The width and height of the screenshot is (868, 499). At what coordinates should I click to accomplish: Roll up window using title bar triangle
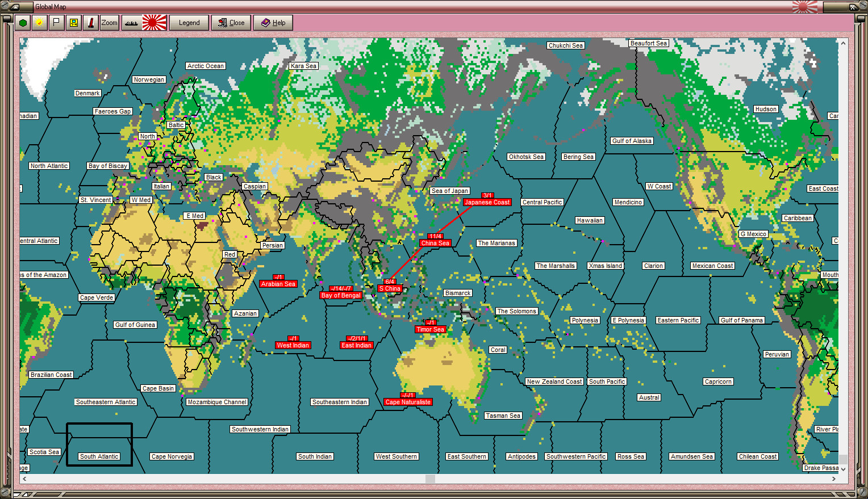[x=14, y=7]
